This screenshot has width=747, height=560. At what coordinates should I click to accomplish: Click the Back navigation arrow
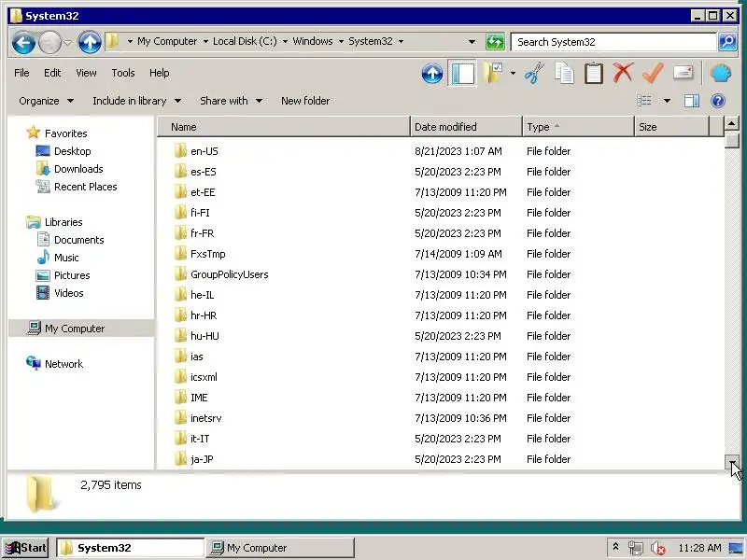point(23,42)
